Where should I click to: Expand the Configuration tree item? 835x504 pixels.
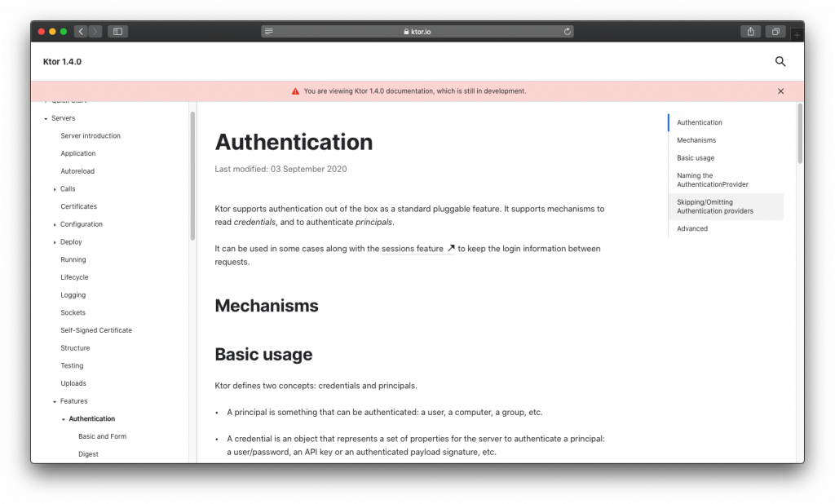[x=55, y=224]
